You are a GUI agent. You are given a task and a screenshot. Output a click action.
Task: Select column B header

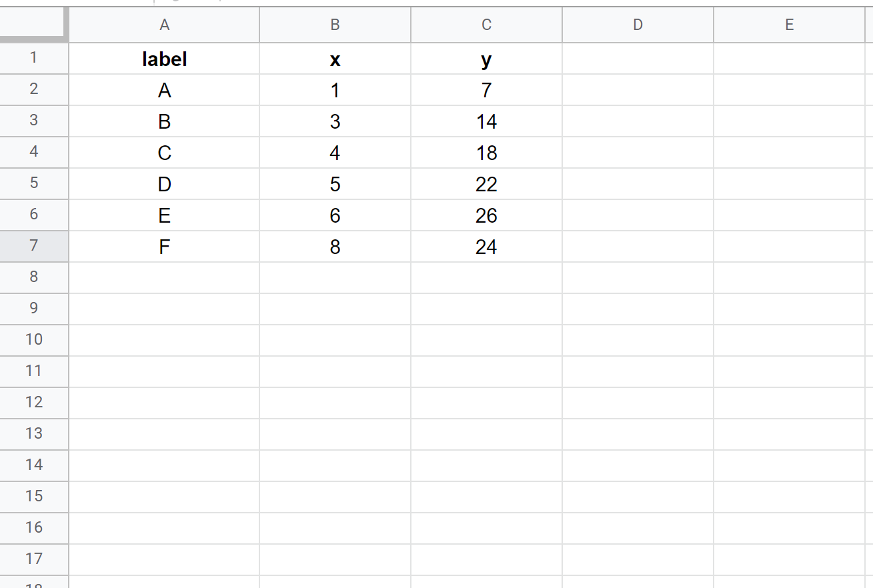coord(335,25)
